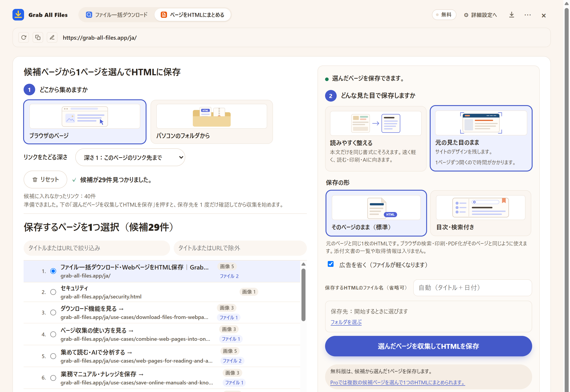570x392 pixels.
Task: Select radio for セキュリティ page
Action: [53, 292]
